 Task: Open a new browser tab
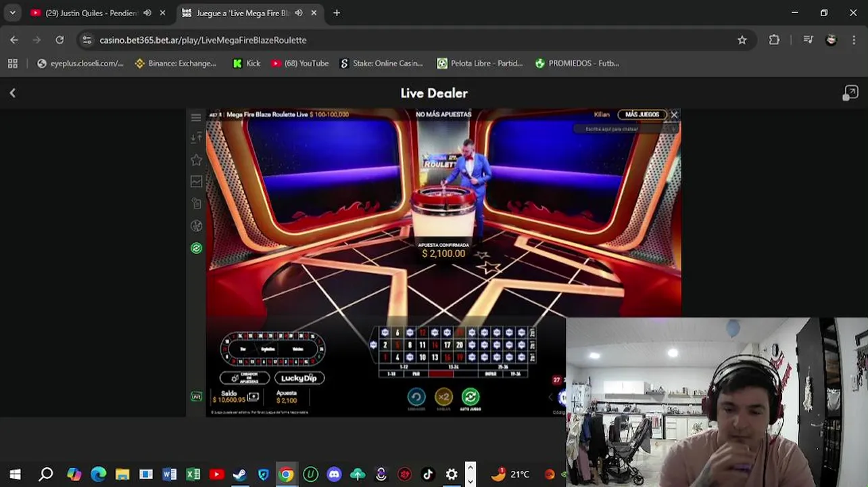pyautogui.click(x=337, y=13)
